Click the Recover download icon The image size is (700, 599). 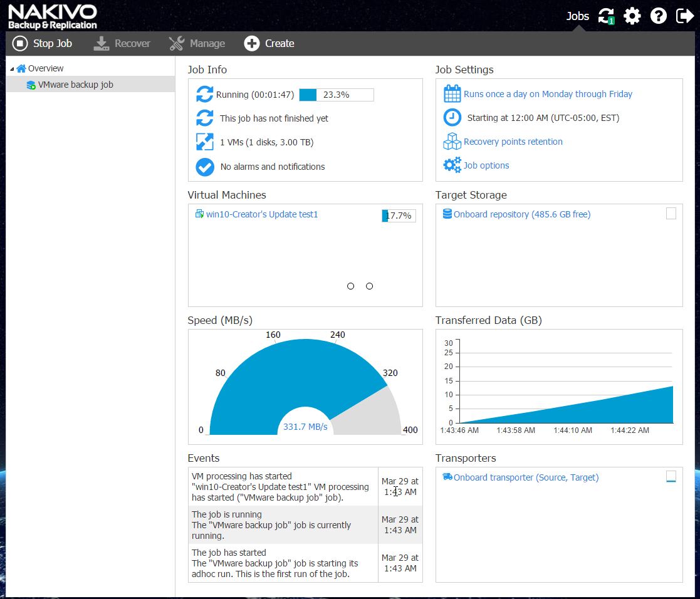pyautogui.click(x=102, y=43)
